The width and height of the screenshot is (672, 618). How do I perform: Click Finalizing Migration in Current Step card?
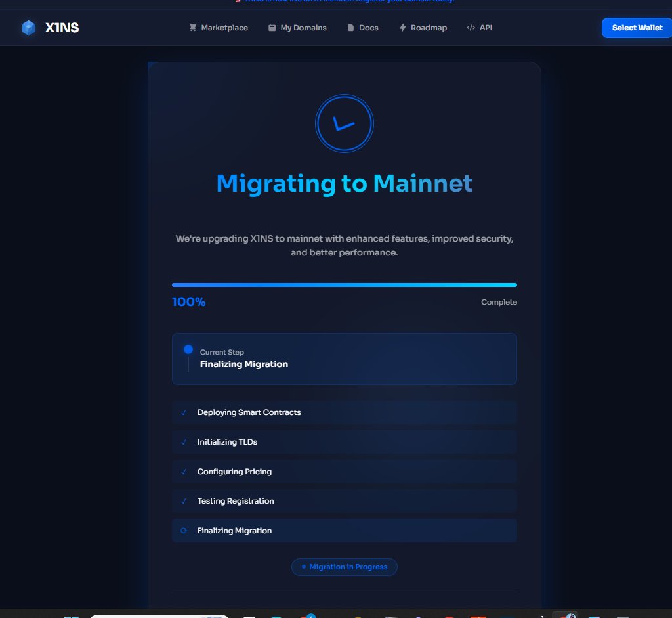[x=244, y=364]
